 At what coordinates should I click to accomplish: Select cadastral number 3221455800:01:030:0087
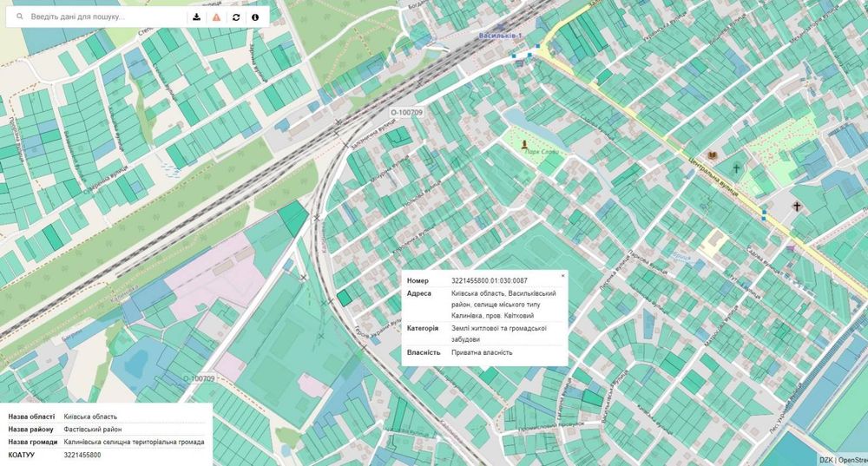pos(490,280)
